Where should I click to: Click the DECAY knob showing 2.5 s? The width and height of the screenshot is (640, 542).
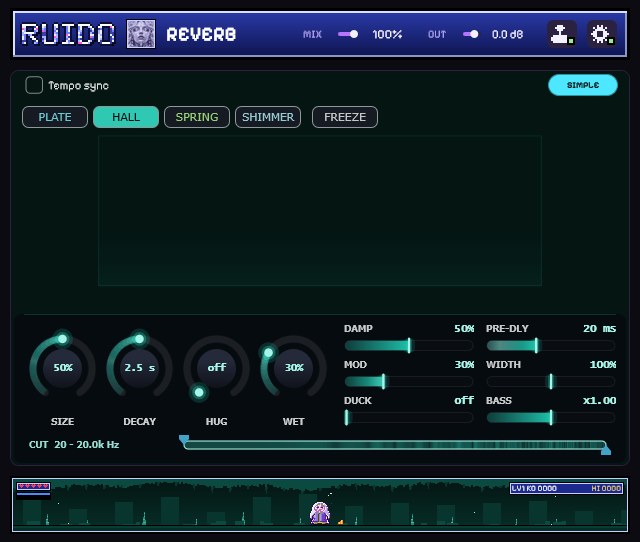click(x=140, y=367)
